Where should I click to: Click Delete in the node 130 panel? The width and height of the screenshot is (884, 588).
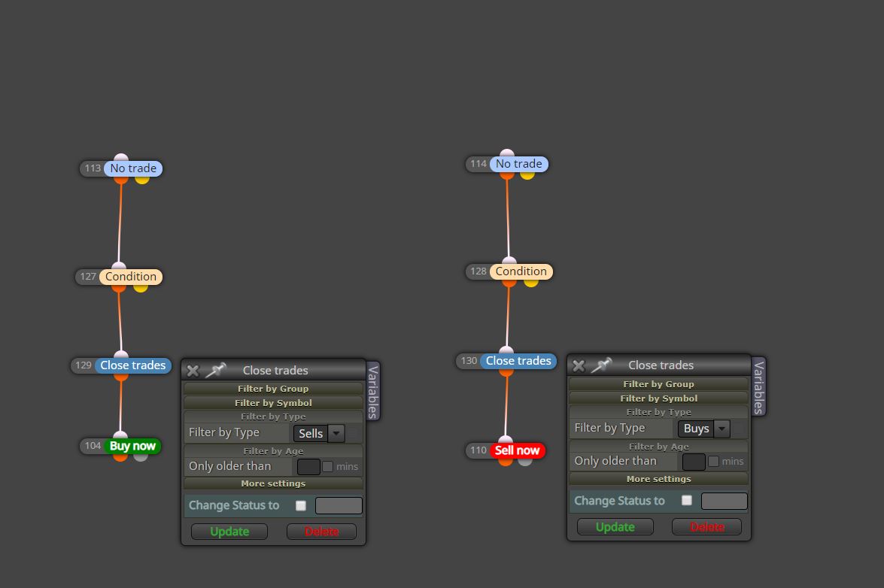tap(707, 527)
